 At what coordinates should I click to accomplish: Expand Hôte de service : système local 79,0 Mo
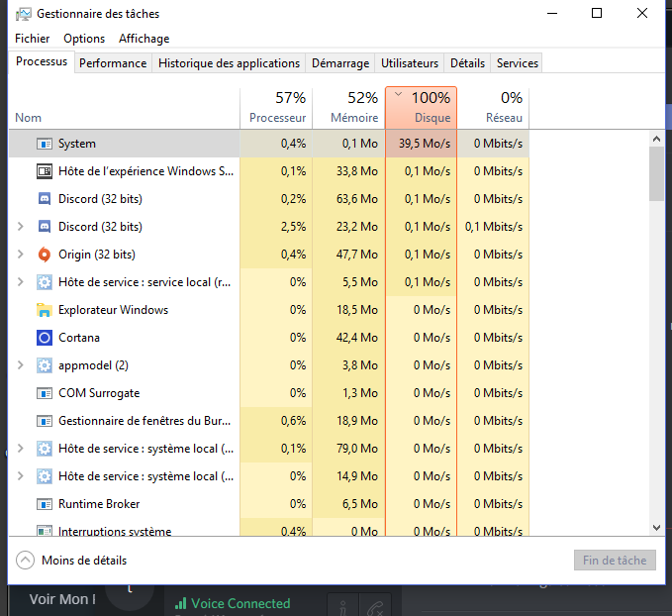[20, 449]
